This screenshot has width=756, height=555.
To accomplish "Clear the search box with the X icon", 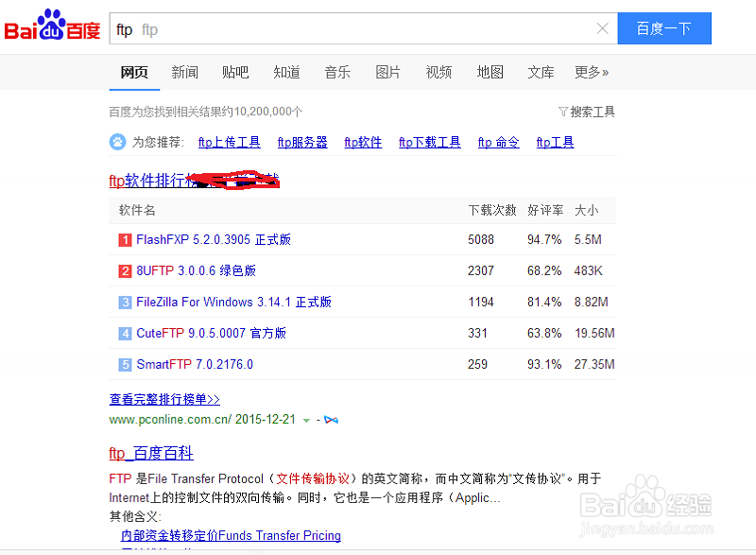I will pos(602,29).
